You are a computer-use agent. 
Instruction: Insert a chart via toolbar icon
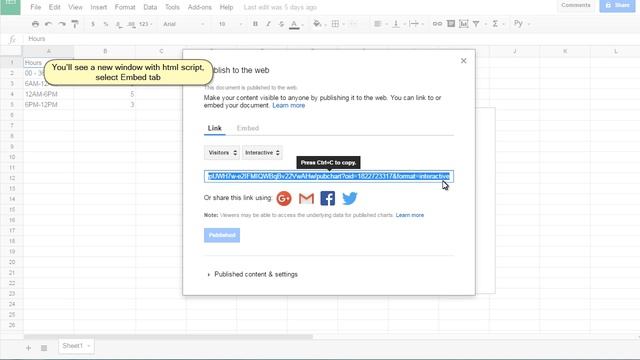click(464, 24)
